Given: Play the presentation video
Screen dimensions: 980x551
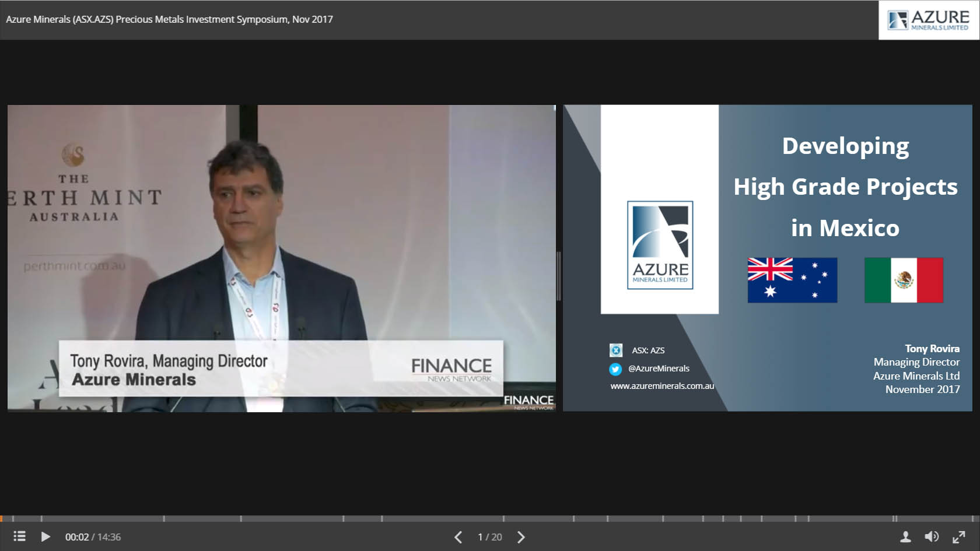Looking at the screenshot, I should pyautogui.click(x=45, y=536).
